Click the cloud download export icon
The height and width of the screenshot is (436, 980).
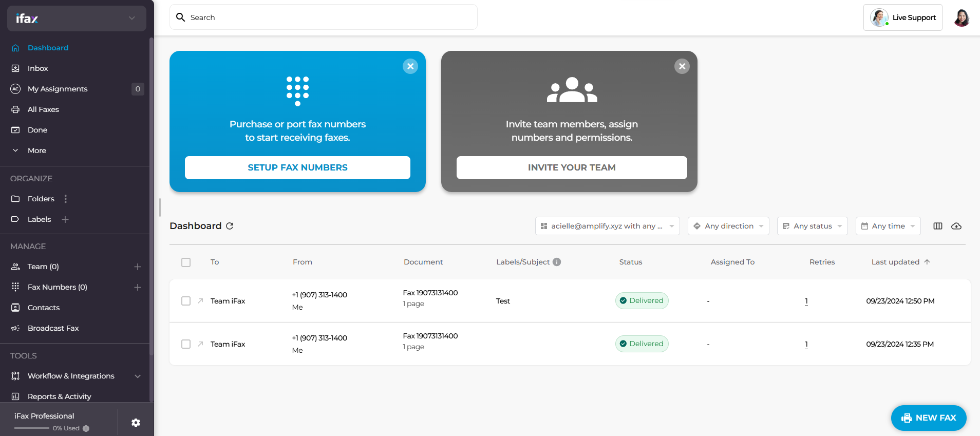point(956,226)
